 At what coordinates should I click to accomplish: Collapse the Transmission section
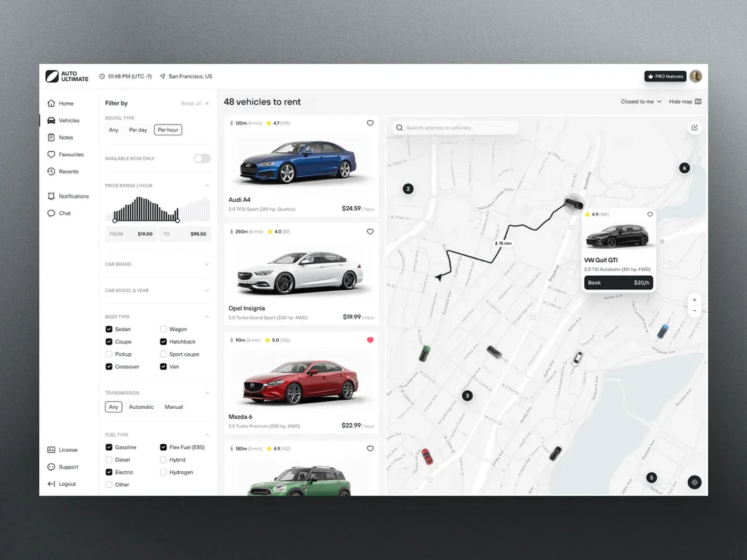pyautogui.click(x=207, y=393)
